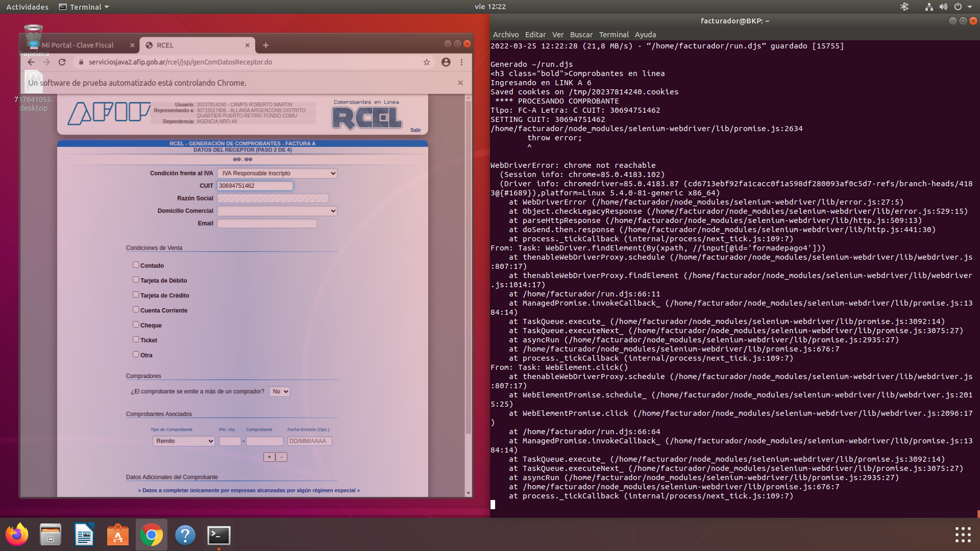
Task: Open the power menu icon in top bar
Action: pos(958,7)
